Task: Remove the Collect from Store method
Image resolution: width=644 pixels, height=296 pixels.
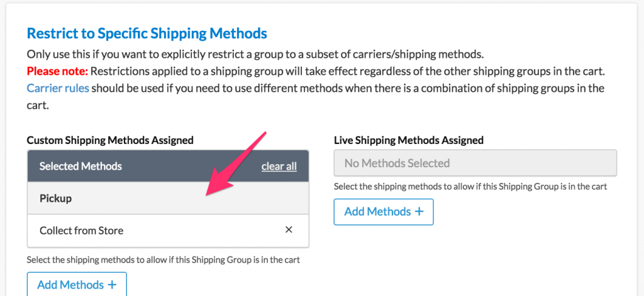Action: pyautogui.click(x=289, y=230)
